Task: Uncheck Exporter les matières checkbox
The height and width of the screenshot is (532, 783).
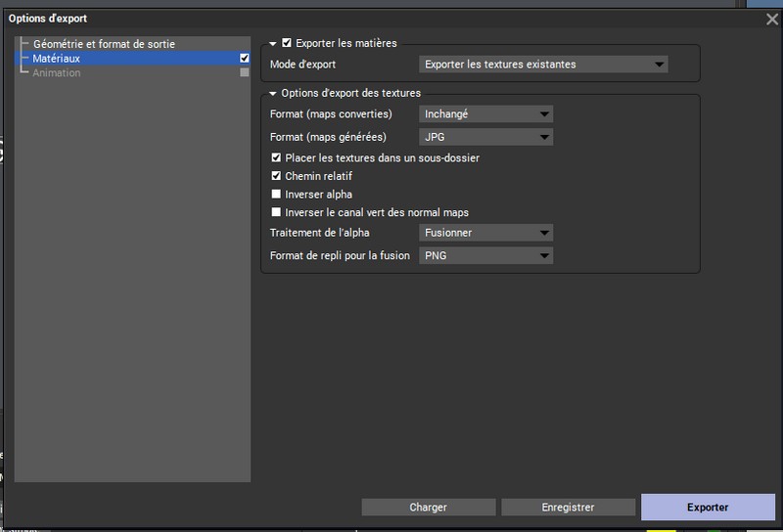Action: (x=287, y=43)
